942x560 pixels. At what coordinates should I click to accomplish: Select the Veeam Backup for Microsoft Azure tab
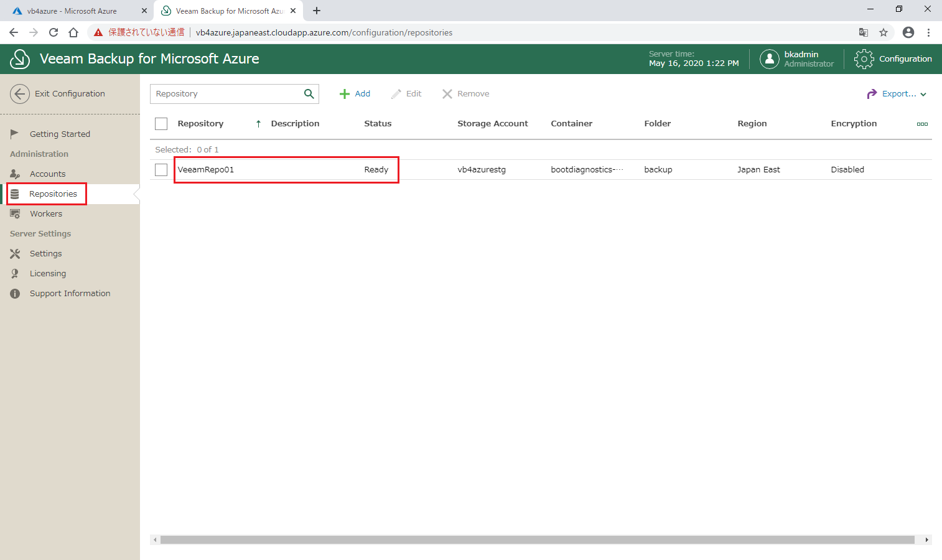tap(228, 11)
